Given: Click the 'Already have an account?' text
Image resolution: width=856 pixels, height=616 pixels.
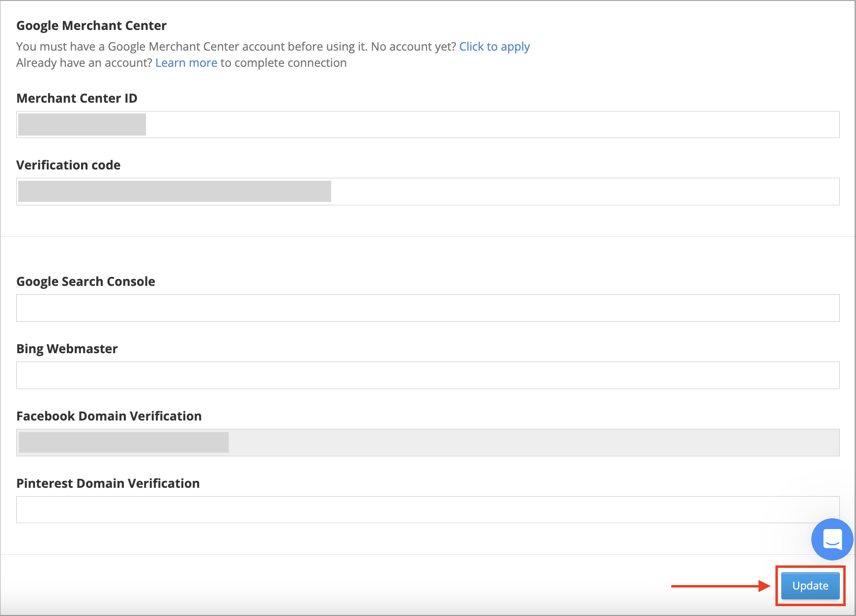Looking at the screenshot, I should pos(84,63).
